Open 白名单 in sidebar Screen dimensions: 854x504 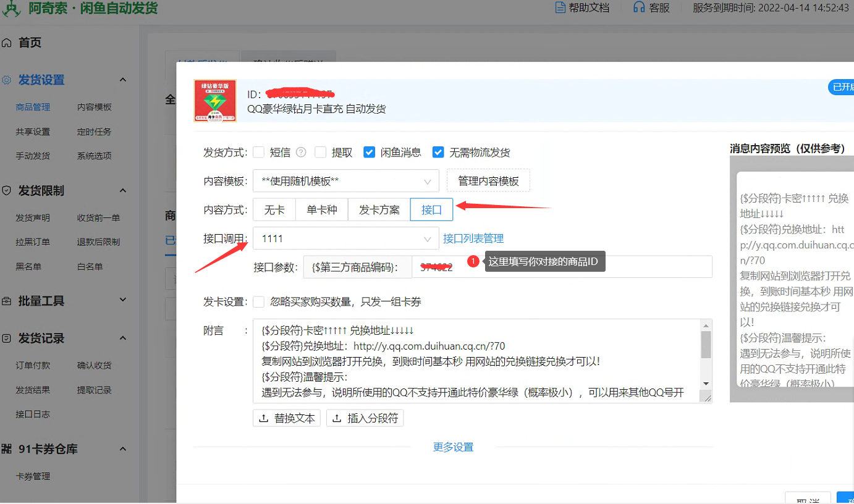coord(90,267)
